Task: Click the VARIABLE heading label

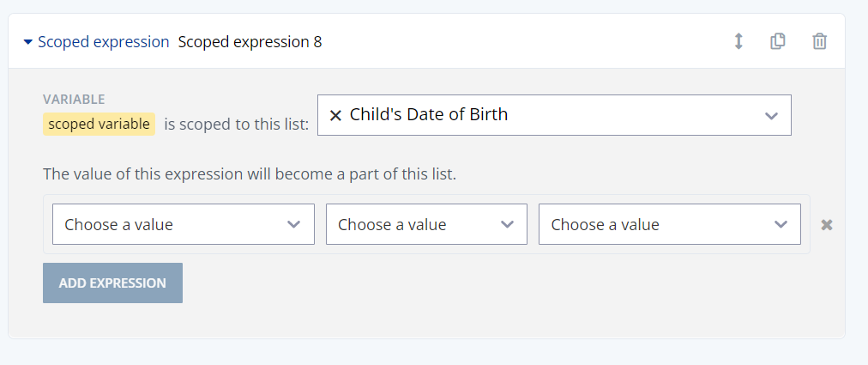Action: tap(74, 100)
